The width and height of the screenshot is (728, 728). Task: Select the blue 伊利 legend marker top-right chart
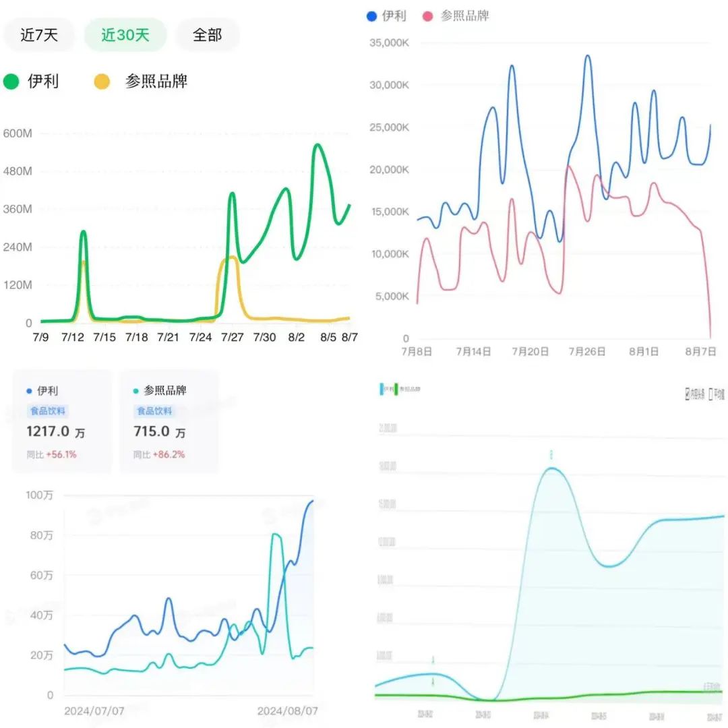point(371,16)
